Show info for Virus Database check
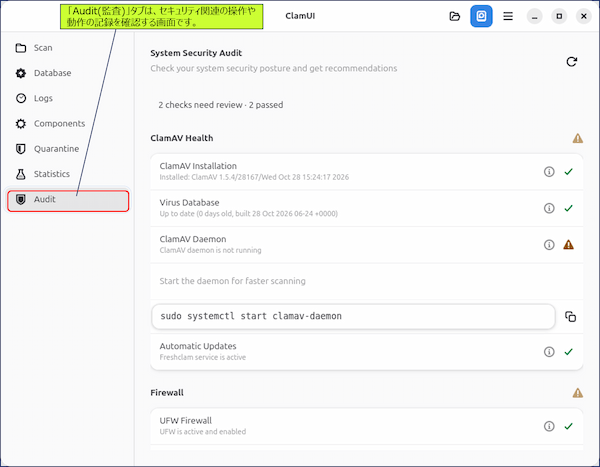The height and width of the screenshot is (467, 600). pos(549,208)
